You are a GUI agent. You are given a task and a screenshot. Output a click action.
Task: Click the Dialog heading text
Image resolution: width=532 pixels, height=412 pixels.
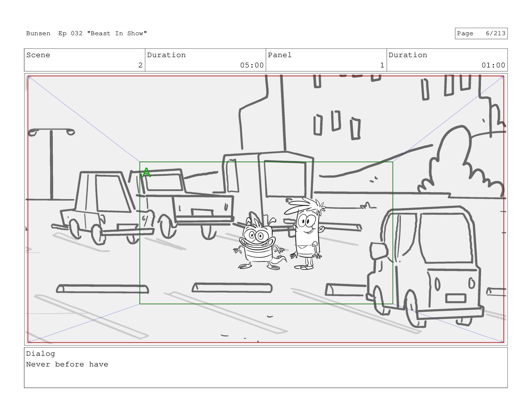pos(41,354)
